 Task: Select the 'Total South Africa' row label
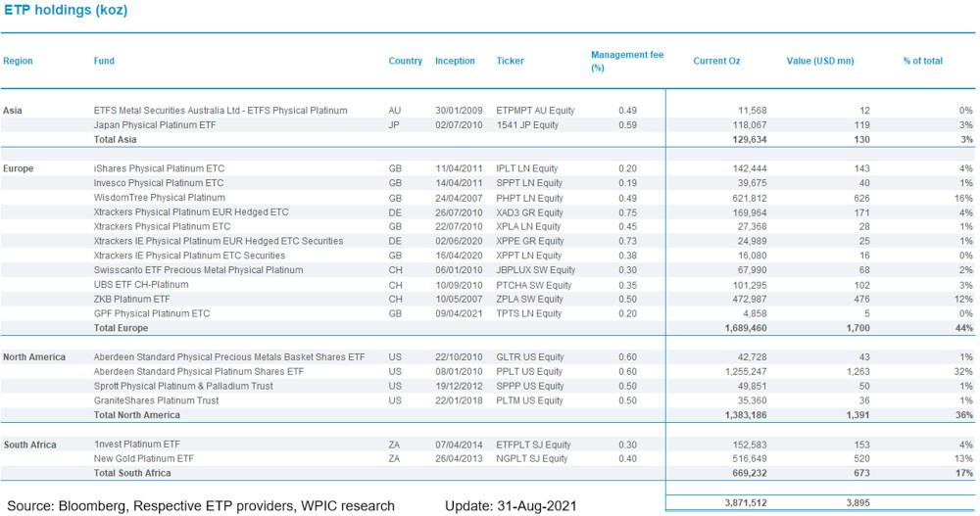pos(132,473)
